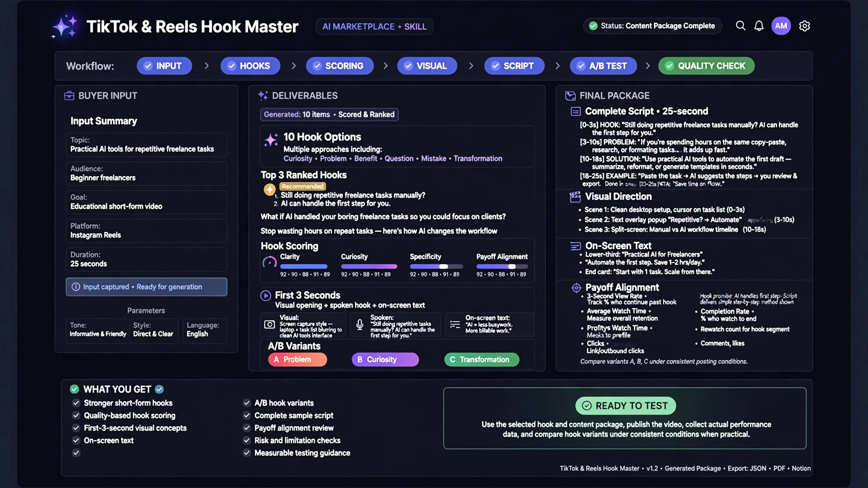Click the green check before WHAT YOU GET
The image size is (868, 488).
click(74, 389)
